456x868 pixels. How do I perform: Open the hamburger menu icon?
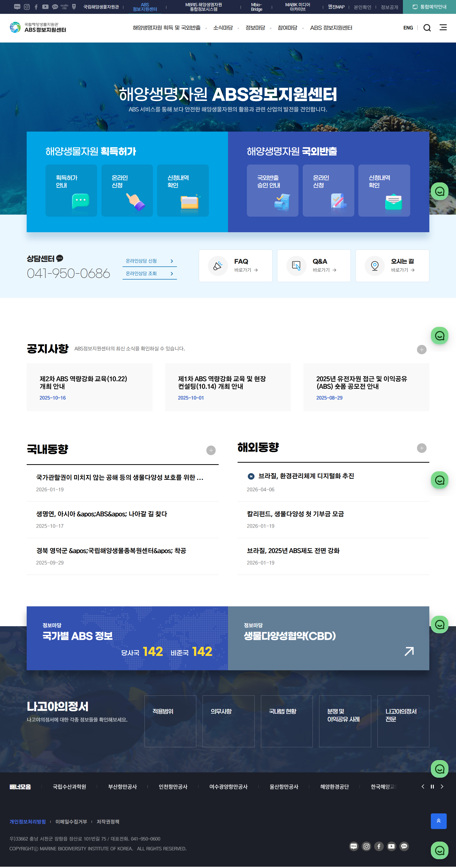[443, 28]
